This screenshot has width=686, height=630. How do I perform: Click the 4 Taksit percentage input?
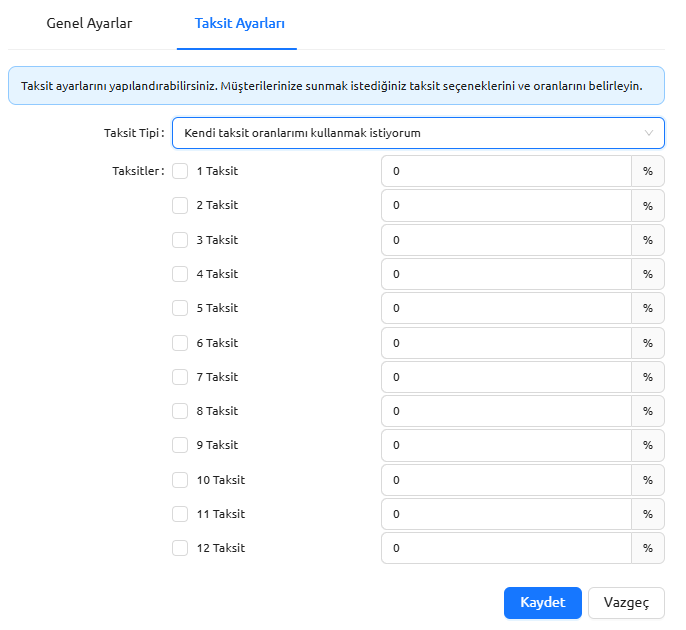click(506, 274)
